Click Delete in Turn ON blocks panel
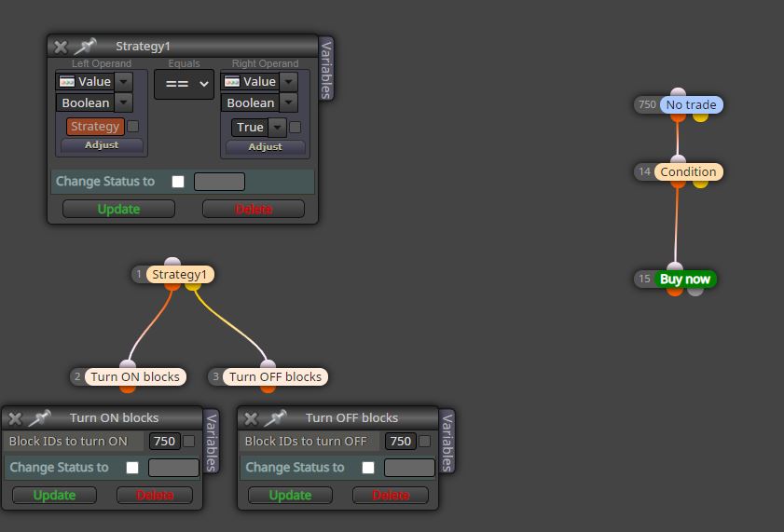This screenshot has width=784, height=532. (155, 495)
